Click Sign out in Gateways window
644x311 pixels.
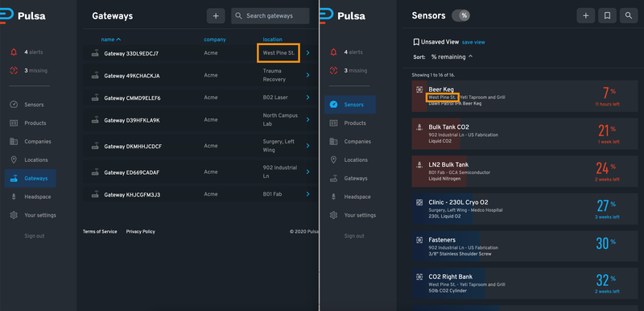click(x=34, y=236)
